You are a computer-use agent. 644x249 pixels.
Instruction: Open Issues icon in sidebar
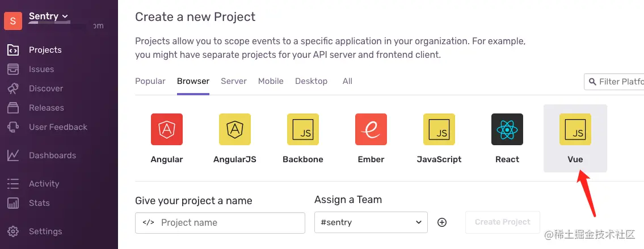point(13,69)
